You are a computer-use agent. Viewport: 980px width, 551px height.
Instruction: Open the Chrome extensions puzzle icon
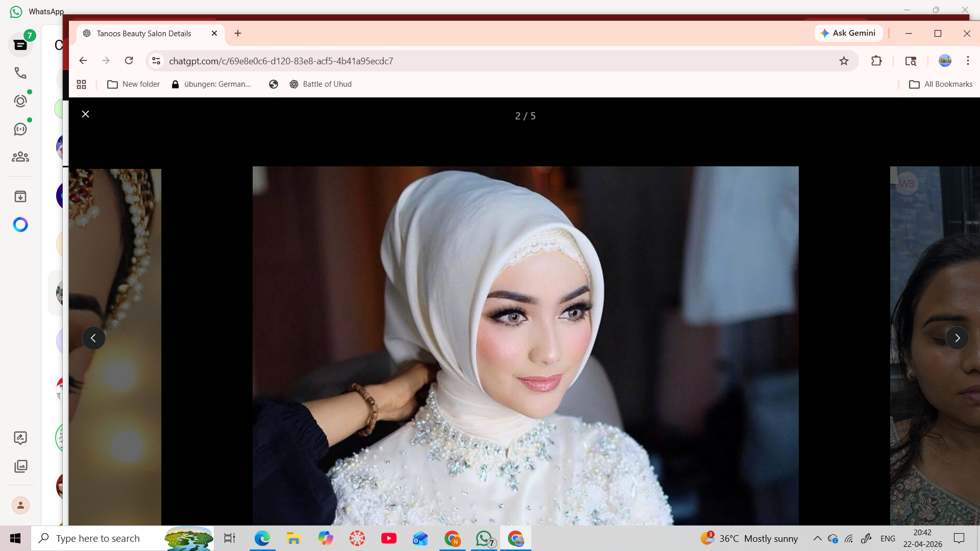pos(876,61)
